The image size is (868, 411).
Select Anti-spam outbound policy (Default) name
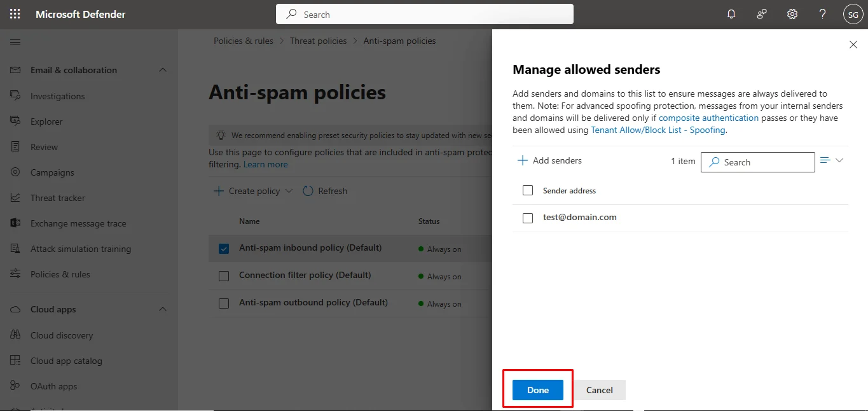tap(313, 302)
